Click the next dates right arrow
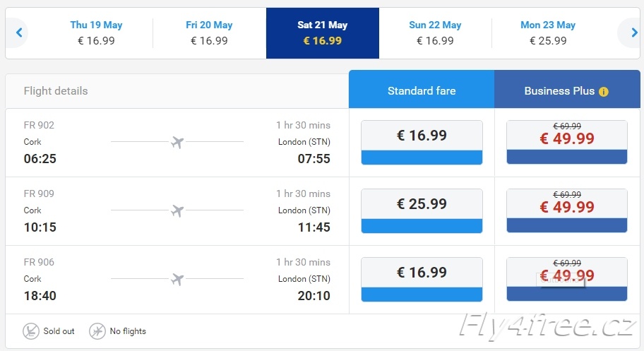 point(634,32)
